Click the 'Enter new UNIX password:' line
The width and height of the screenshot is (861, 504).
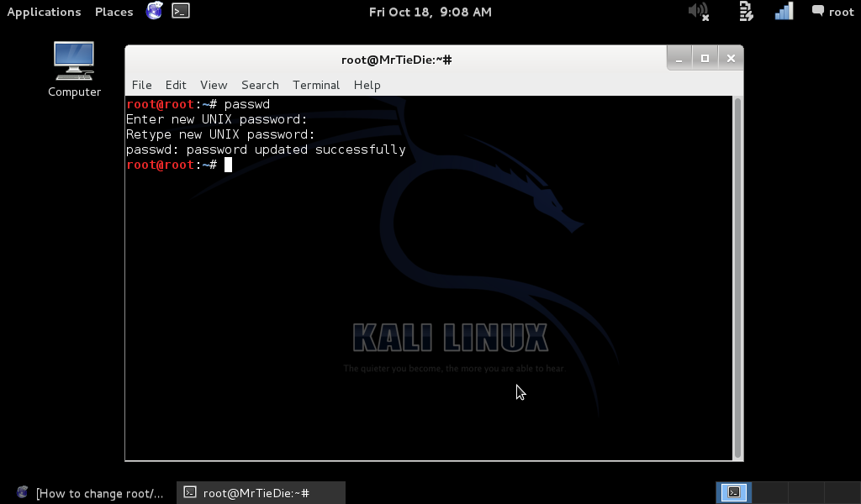point(216,119)
